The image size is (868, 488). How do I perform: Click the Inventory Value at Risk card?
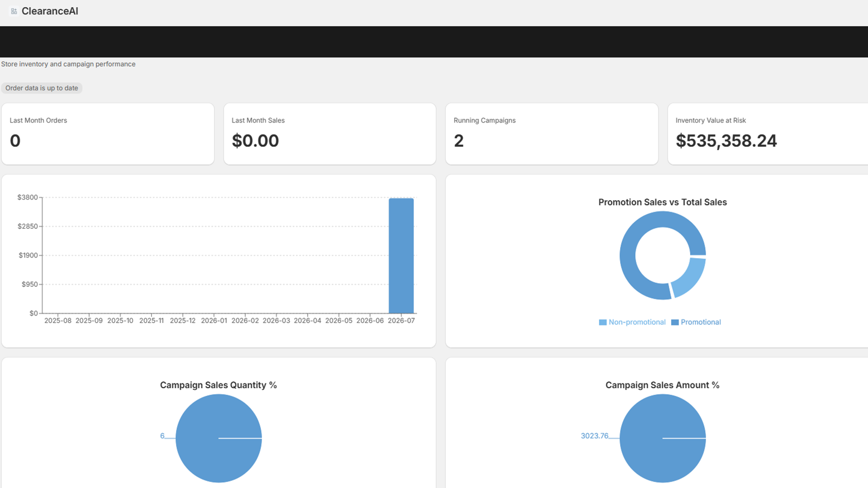coord(768,134)
